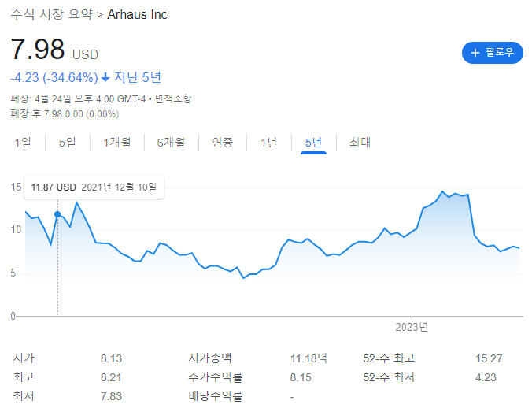Image resolution: width=532 pixels, height=412 pixels.
Task: Click the 폐장 후 7.98 after-hours line
Action: pos(65,113)
